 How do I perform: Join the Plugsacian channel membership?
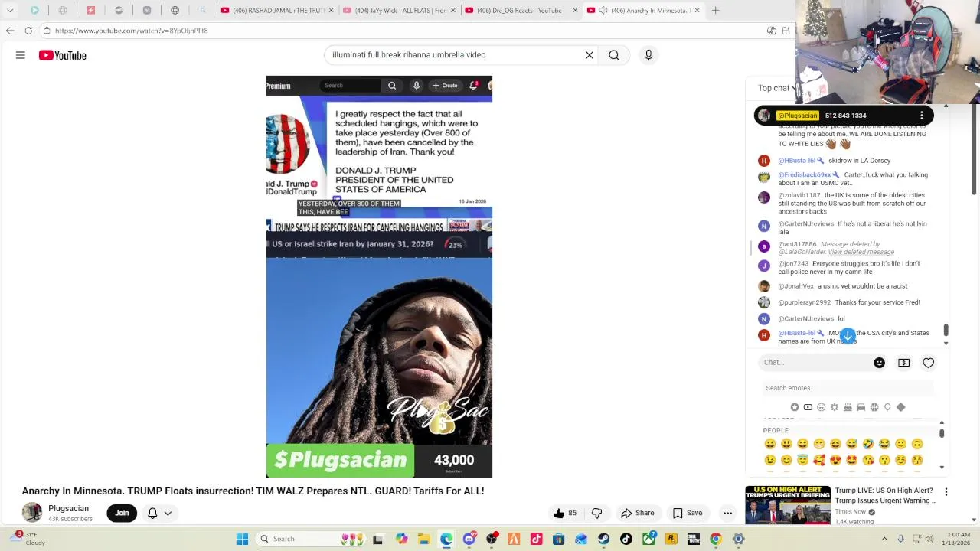122,513
